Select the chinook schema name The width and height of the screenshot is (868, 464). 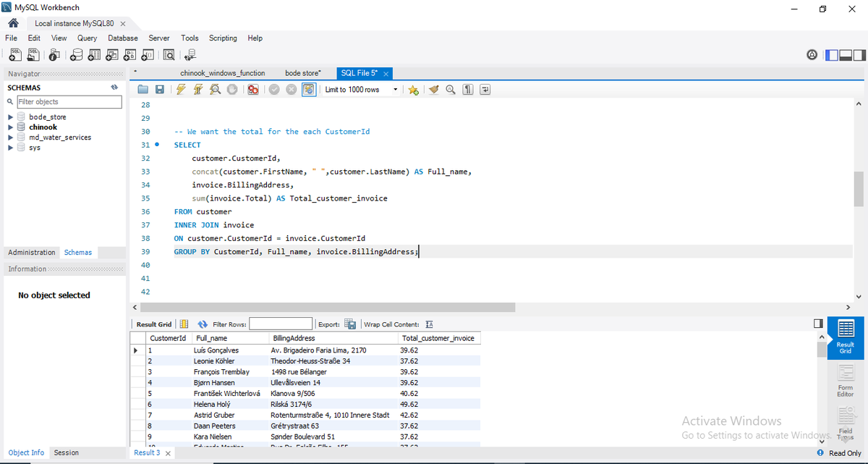coord(43,127)
